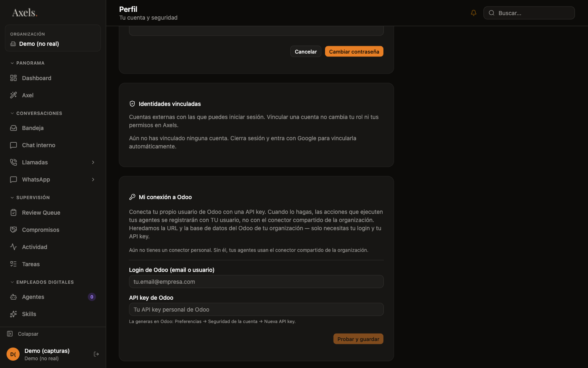Click the search magnifier icon
This screenshot has width=588, height=368.
pos(492,13)
